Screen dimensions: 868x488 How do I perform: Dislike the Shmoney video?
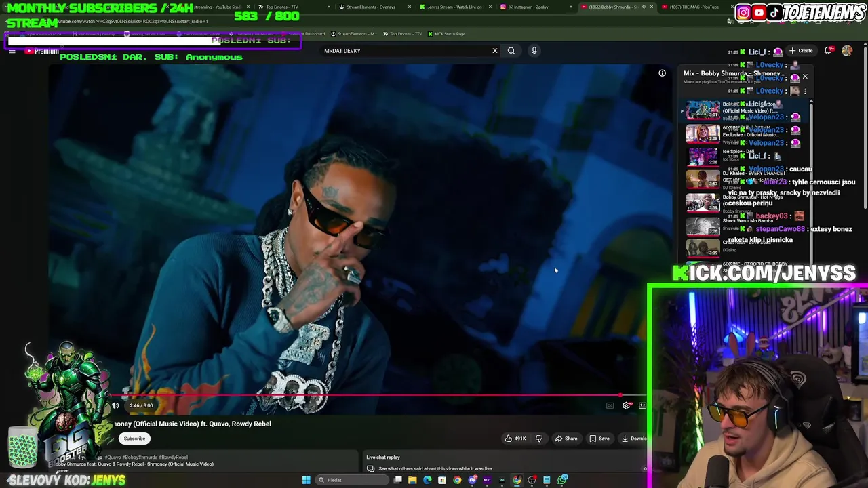[539, 439]
